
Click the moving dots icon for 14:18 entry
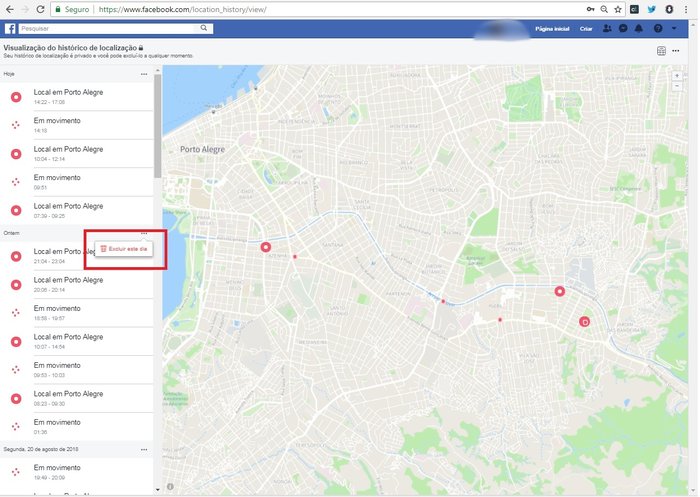[x=16, y=125]
